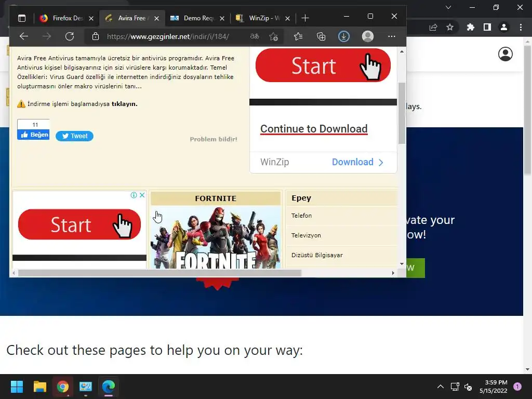532x399 pixels.
Task: Open the Chrome profile icon
Action: (x=504, y=28)
